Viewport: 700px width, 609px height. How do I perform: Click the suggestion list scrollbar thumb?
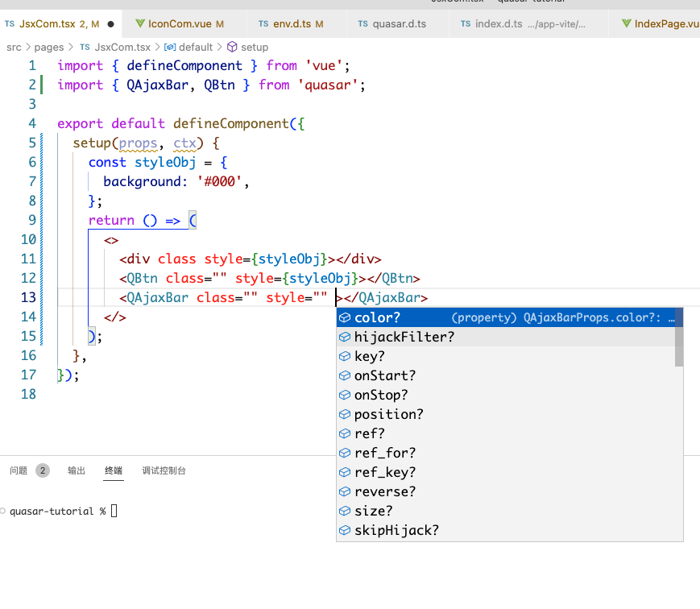click(x=679, y=337)
